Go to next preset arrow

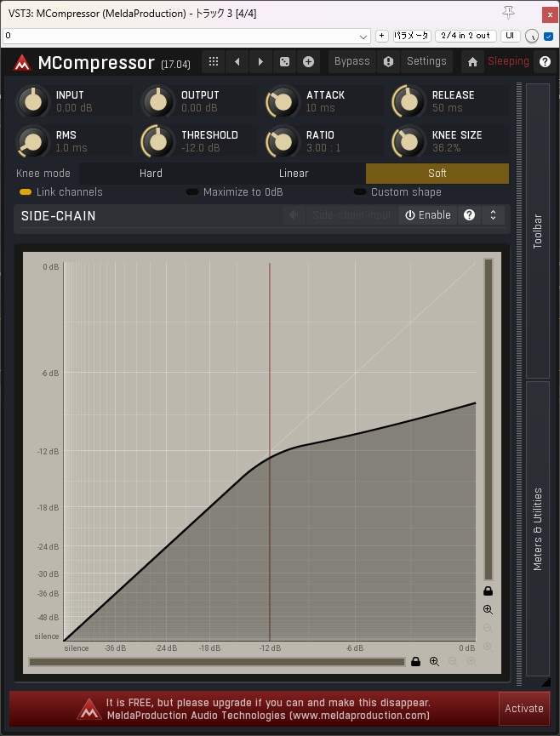coord(260,61)
